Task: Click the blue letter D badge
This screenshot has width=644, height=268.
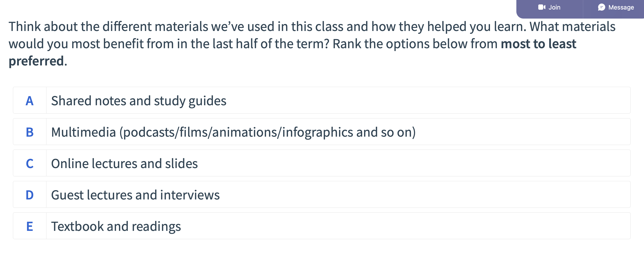Action: coord(30,195)
